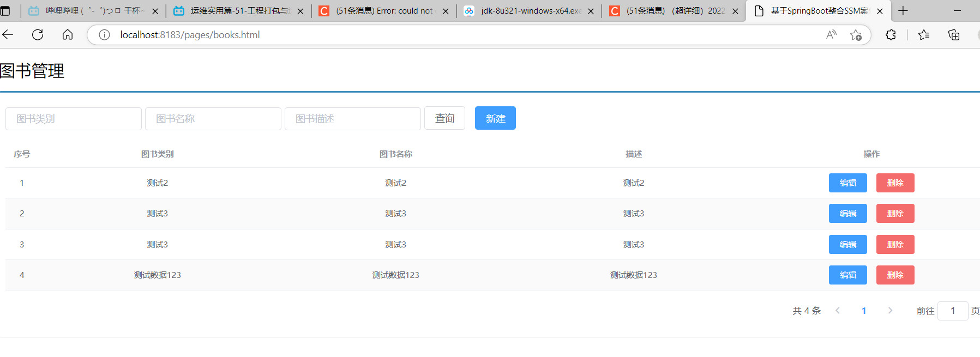Click 测试数据123 in the 图书名称 column
This screenshot has height=357, width=980.
tap(396, 275)
